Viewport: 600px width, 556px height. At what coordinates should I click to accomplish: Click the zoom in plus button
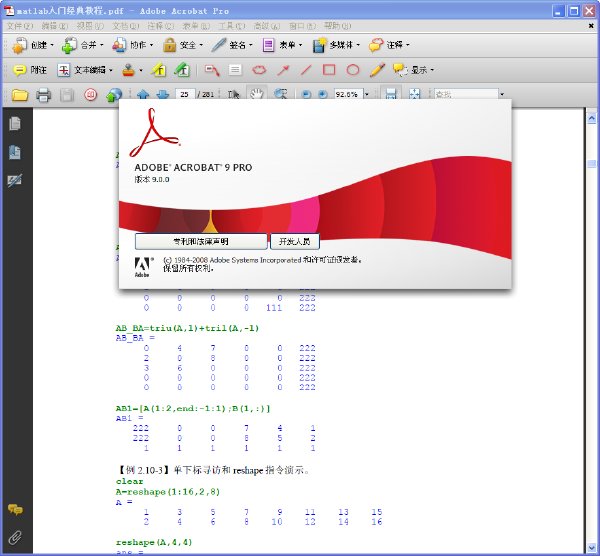323,94
